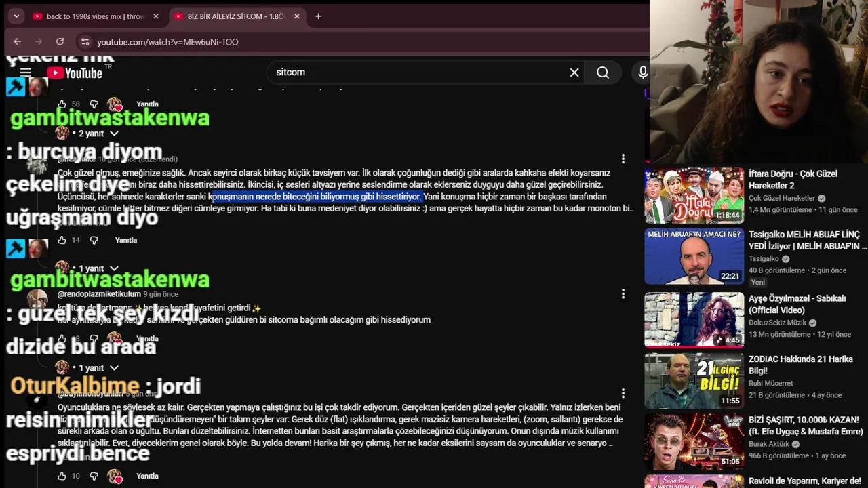Viewport: 868px width, 488px height.
Task: Open the 'İftara Doğru - Çok Güzel Hareketler 2' title
Action: click(793, 180)
